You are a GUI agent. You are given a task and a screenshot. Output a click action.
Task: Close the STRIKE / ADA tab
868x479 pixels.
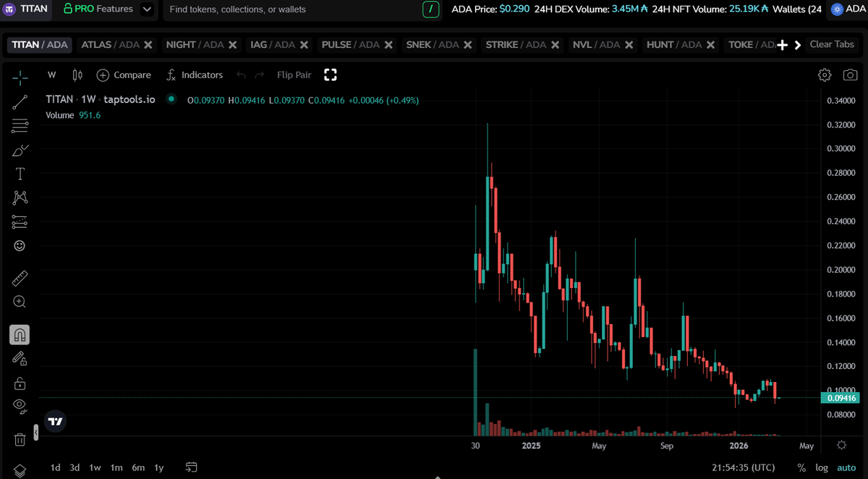coord(553,45)
